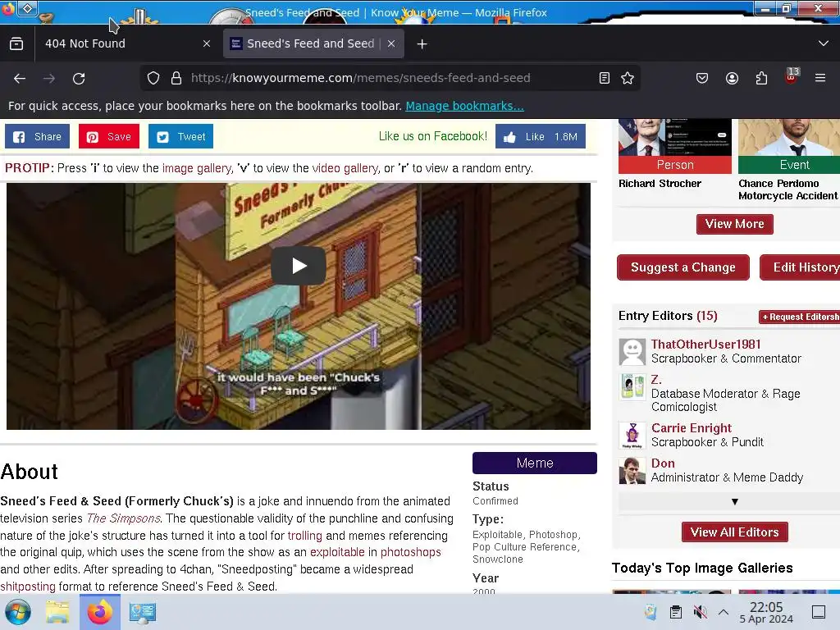Open the clipboard tray icon
Image resolution: width=840 pixels, height=630 pixels.
[x=676, y=612]
